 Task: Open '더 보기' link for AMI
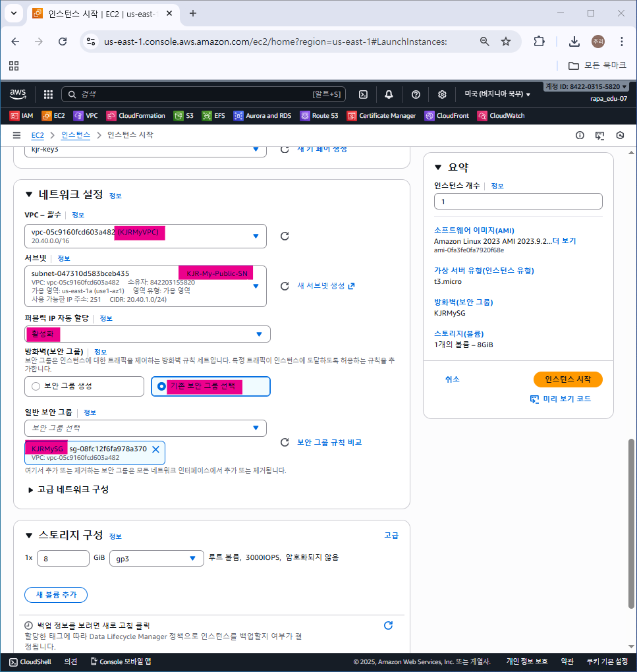pos(564,241)
